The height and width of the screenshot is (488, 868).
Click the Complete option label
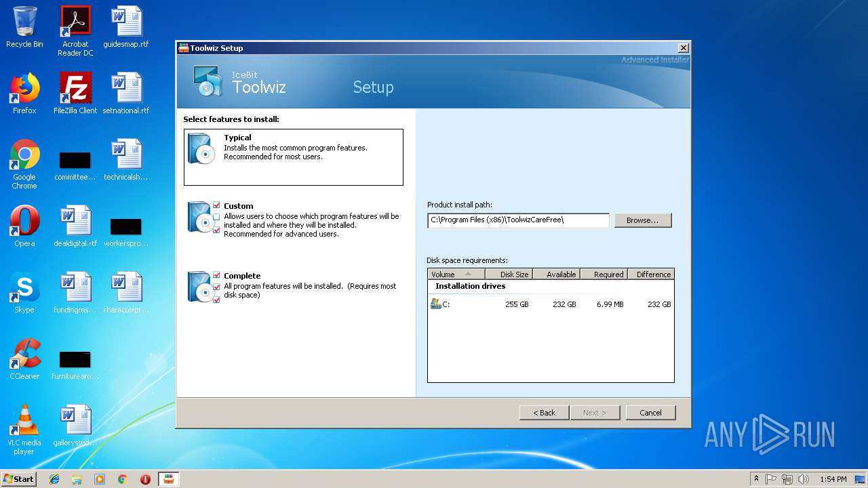pyautogui.click(x=242, y=276)
